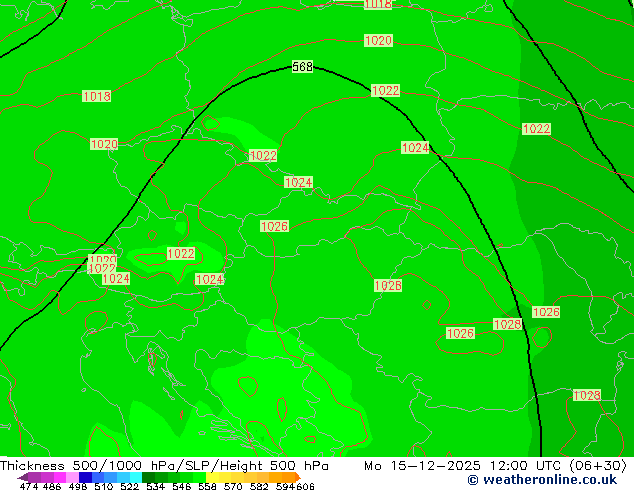634x490 pixels.
Task: Click the 1028 label nearest the lower-right corner
Action: (x=587, y=395)
